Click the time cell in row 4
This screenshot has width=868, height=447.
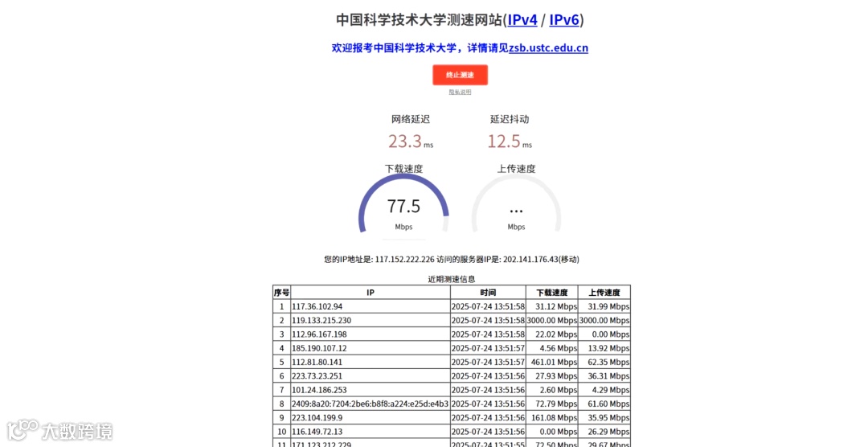click(x=489, y=348)
